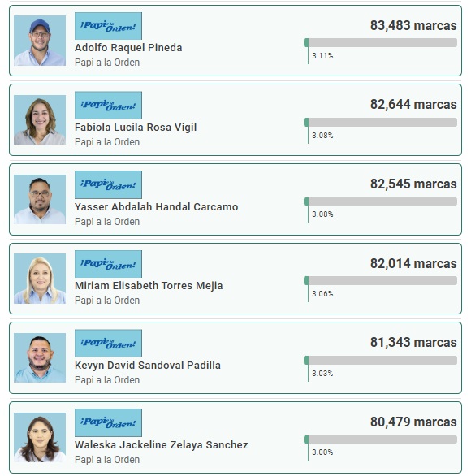Click the name Fabiola Lucila Rosa Vigil
The height and width of the screenshot is (476, 471).
tap(136, 128)
